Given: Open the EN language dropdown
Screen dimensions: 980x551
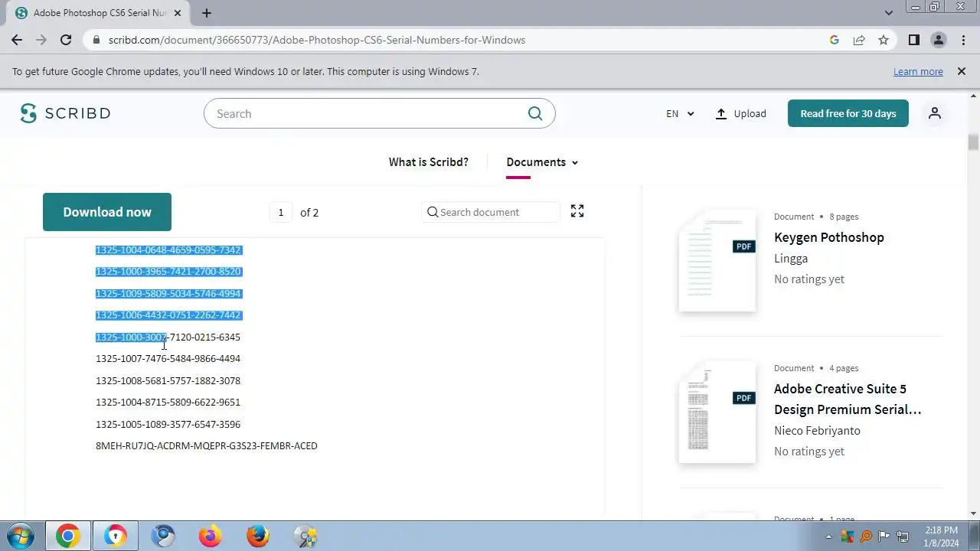Looking at the screenshot, I should (x=680, y=113).
